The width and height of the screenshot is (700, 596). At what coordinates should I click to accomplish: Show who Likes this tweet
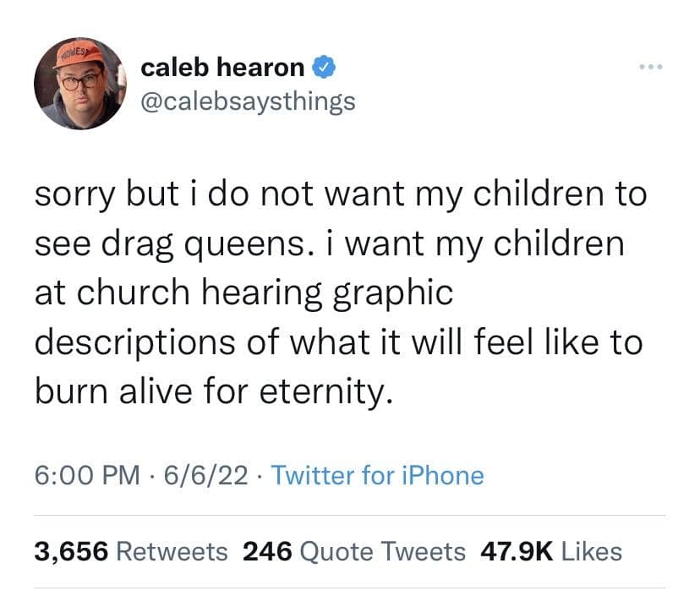[592, 552]
